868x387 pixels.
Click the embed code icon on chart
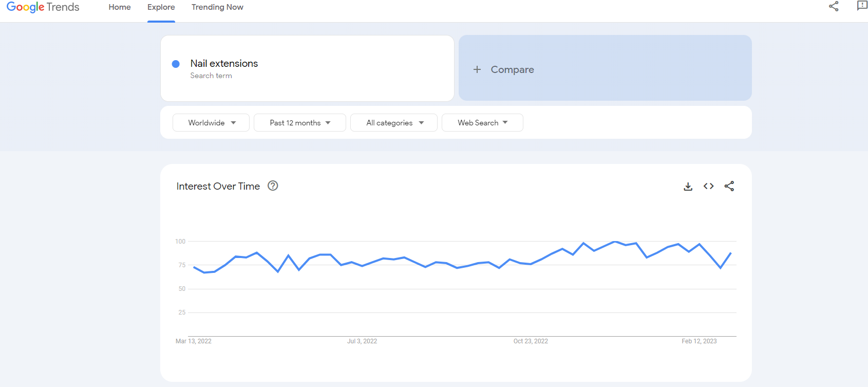point(709,186)
